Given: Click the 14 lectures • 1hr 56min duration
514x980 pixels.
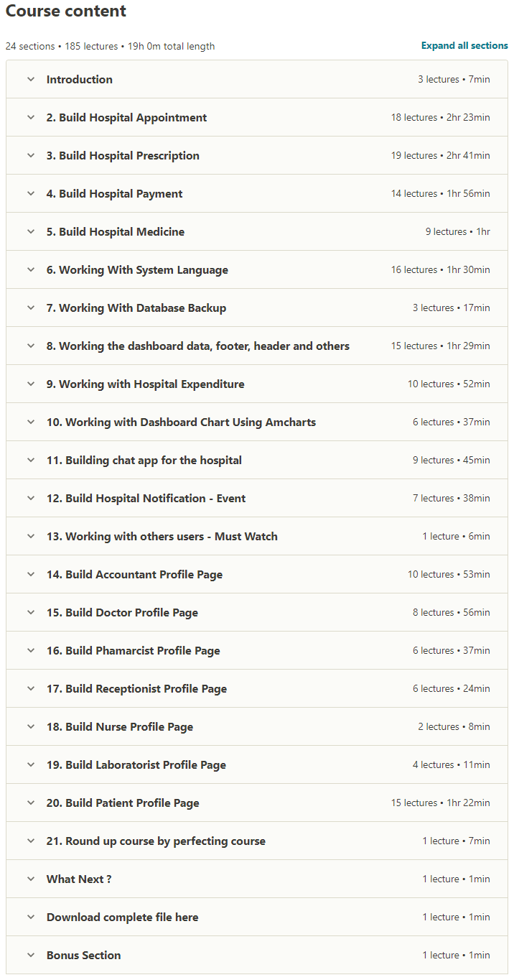Looking at the screenshot, I should (441, 194).
